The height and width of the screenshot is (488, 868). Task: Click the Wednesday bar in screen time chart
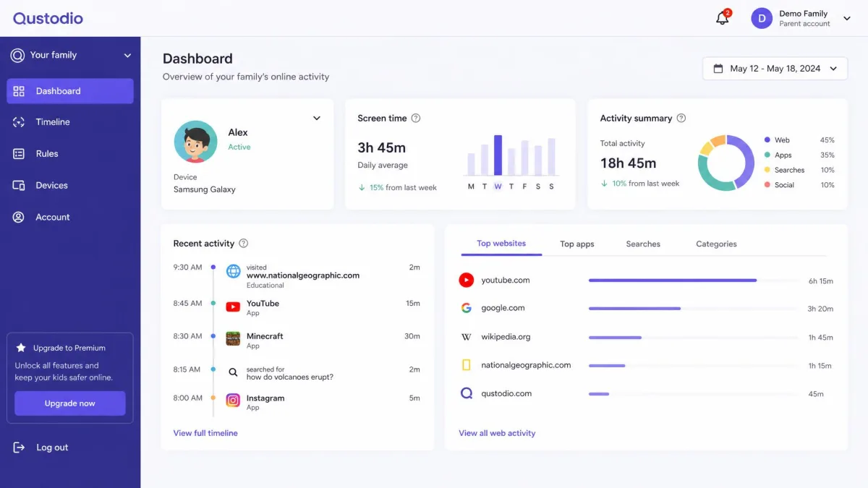(x=498, y=155)
